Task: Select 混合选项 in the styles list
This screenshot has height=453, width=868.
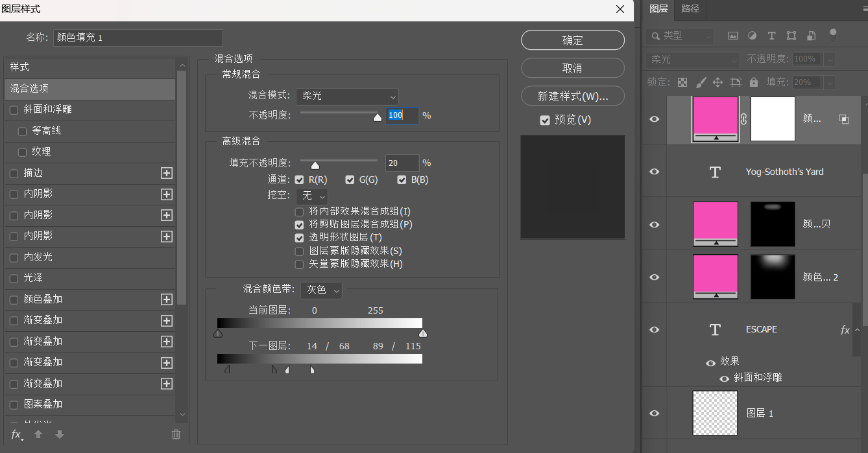Action: pyautogui.click(x=90, y=89)
